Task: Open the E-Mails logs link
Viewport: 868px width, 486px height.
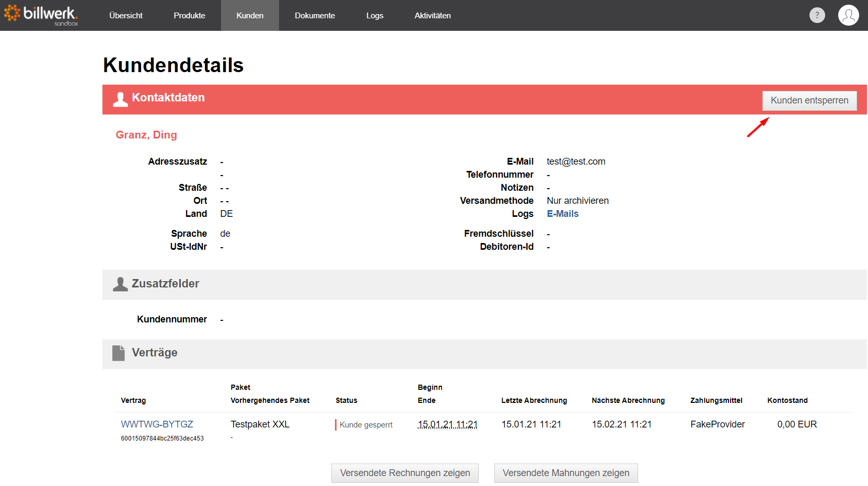Action: 562,214
